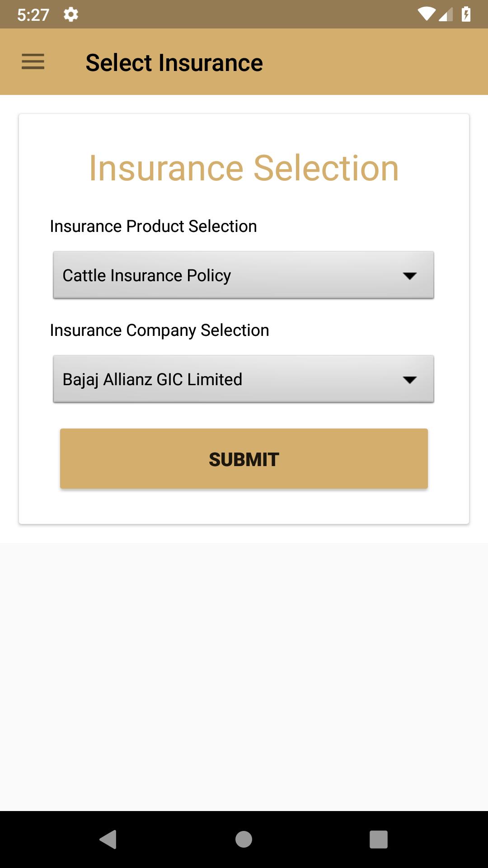Viewport: 488px width, 868px height.
Task: Tap the cellular signal strength icon
Action: coord(446,14)
